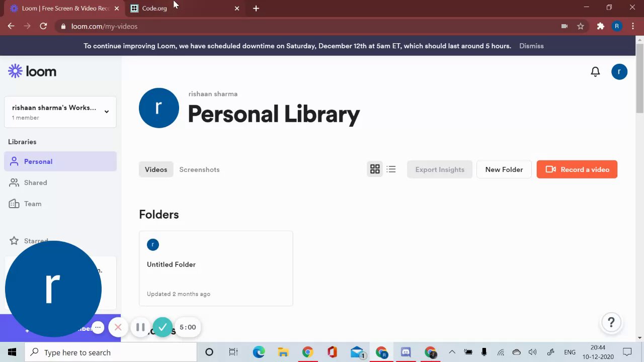Close the Code.org browser tab
This screenshot has height=362, width=644.
(x=237, y=9)
